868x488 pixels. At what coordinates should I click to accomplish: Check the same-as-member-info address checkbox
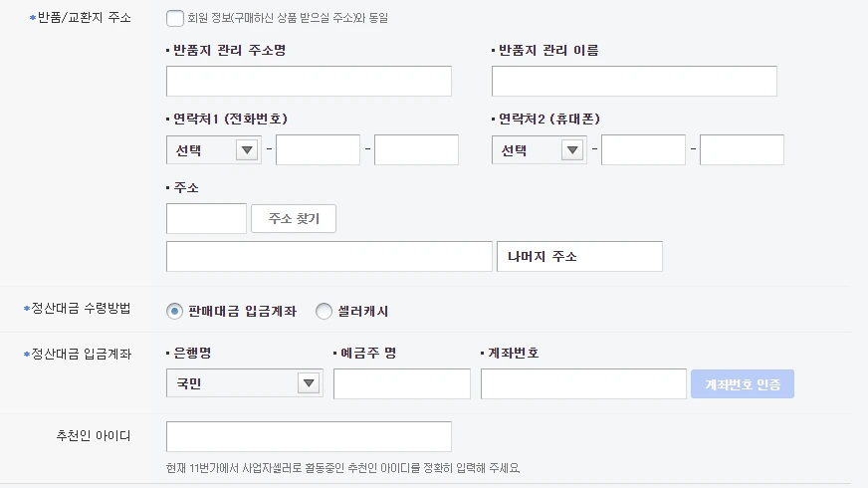[x=175, y=18]
